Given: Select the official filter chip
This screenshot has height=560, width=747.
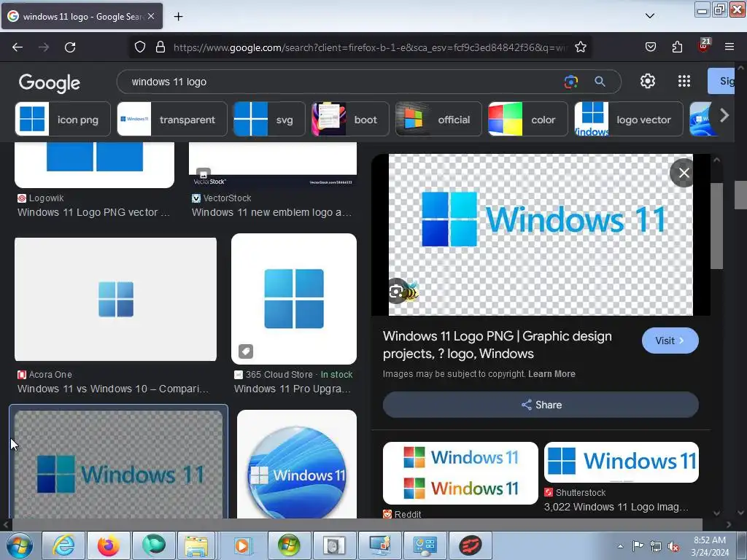Looking at the screenshot, I should tap(438, 119).
